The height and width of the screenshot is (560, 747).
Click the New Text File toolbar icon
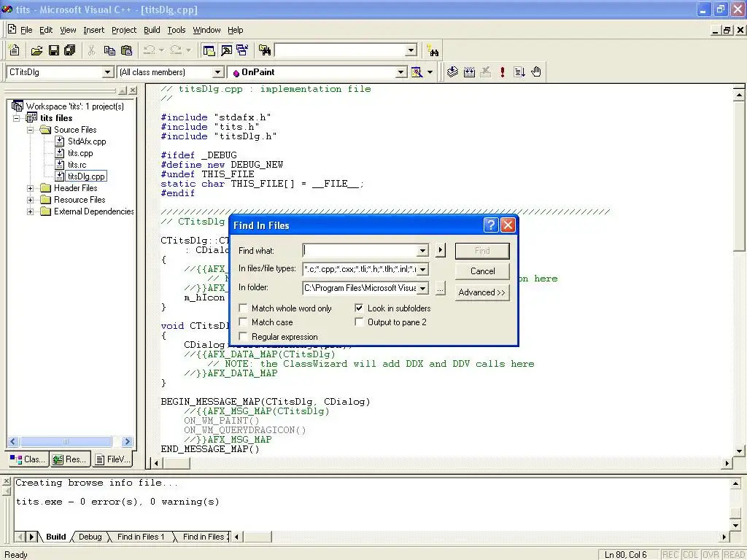pyautogui.click(x=15, y=50)
